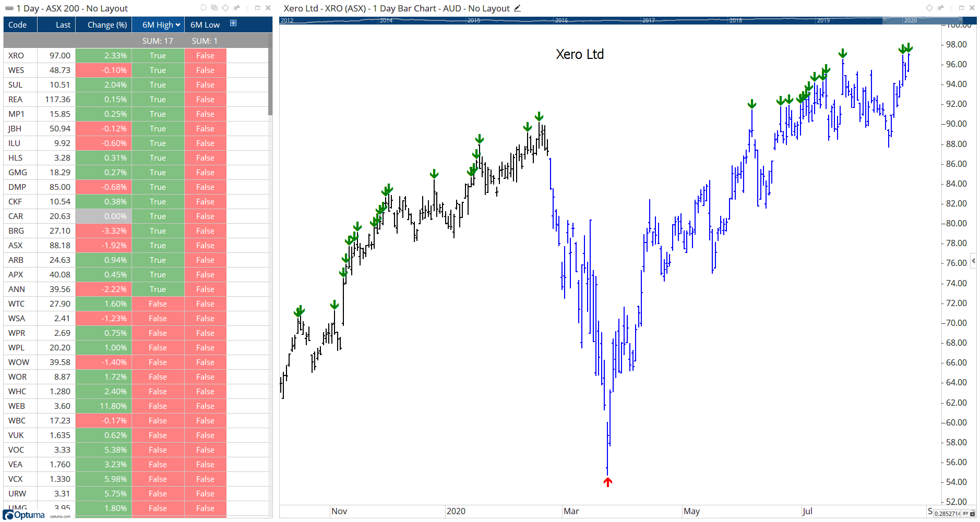Collapse the price scale with the side arrow

pyautogui.click(x=973, y=261)
